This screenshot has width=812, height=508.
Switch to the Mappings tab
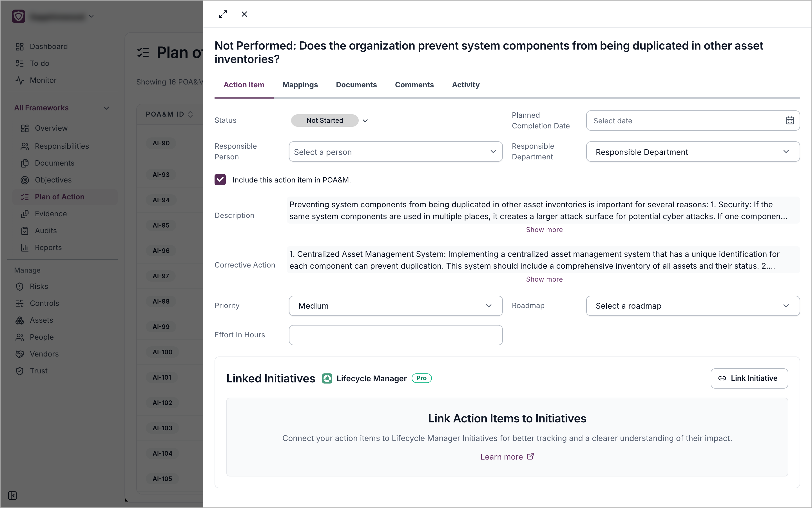click(300, 85)
